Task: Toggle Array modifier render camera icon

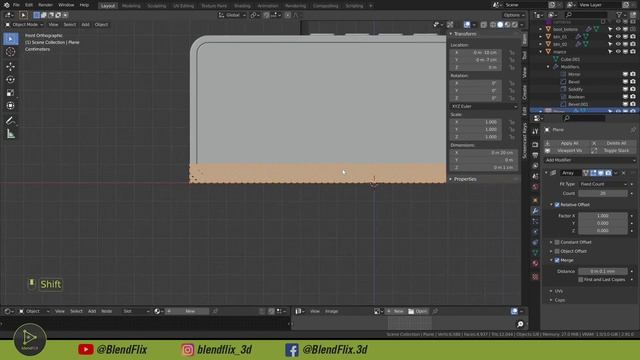Action: click(x=608, y=173)
